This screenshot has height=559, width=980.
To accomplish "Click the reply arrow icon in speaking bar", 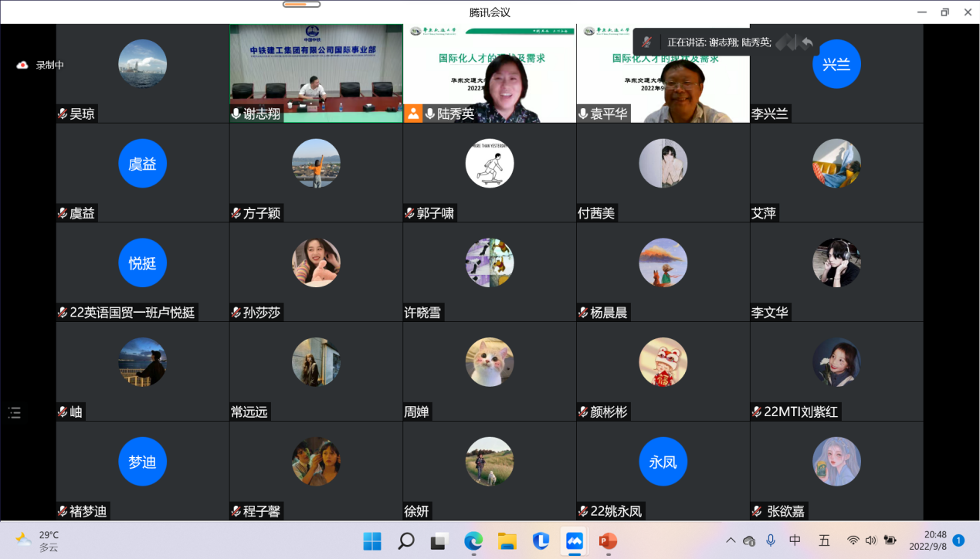I will [807, 42].
